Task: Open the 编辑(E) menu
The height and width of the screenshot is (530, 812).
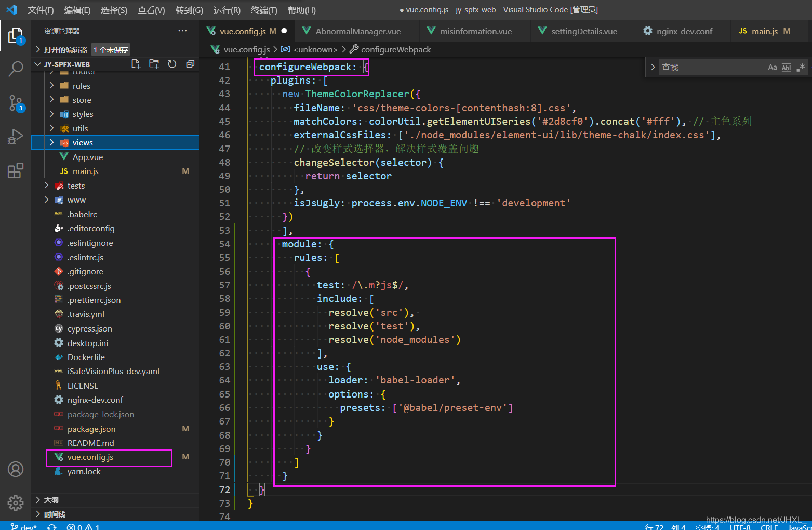Action: pyautogui.click(x=77, y=10)
